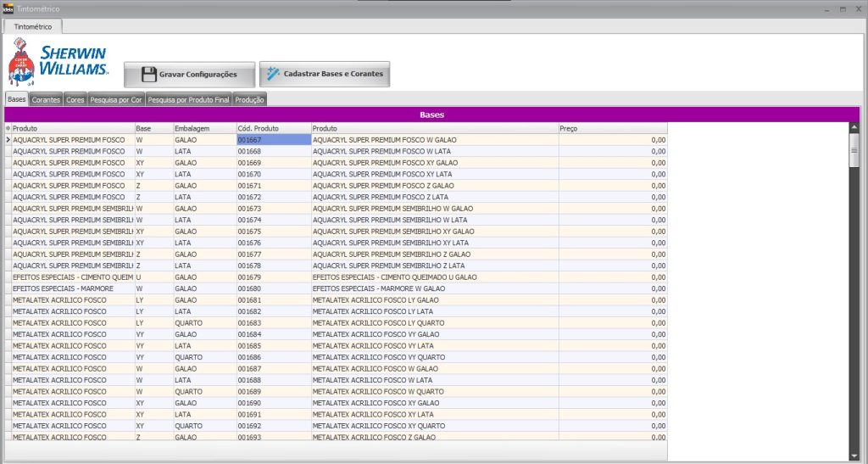Switch to the Corantes tab
This screenshot has height=464, width=868.
coord(46,100)
